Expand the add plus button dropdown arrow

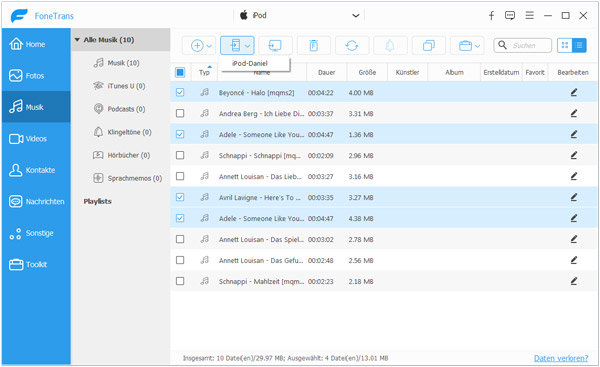tap(209, 46)
